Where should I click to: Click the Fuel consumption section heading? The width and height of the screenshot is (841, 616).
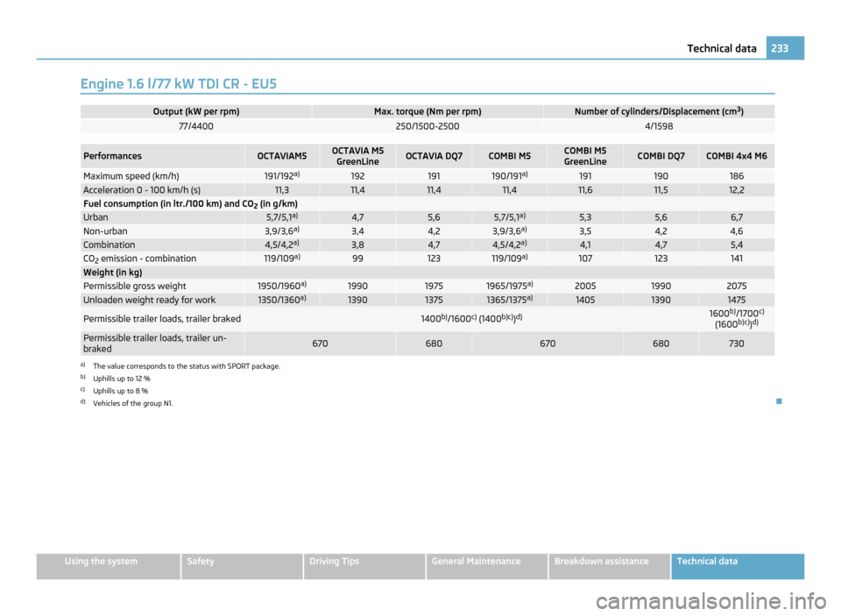click(x=190, y=204)
